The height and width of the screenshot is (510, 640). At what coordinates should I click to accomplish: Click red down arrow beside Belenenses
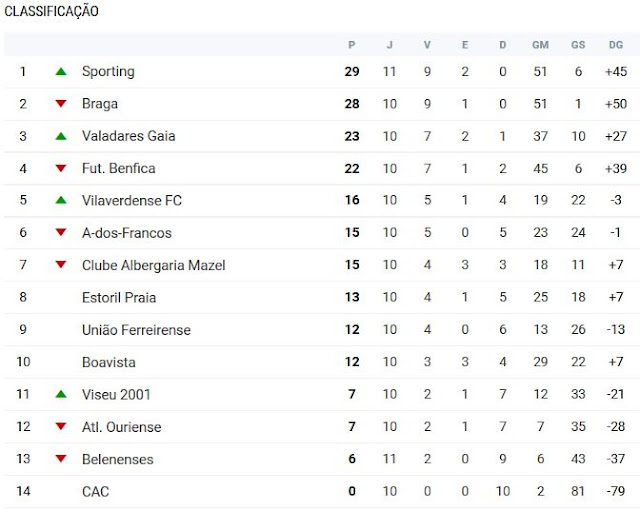(x=61, y=459)
